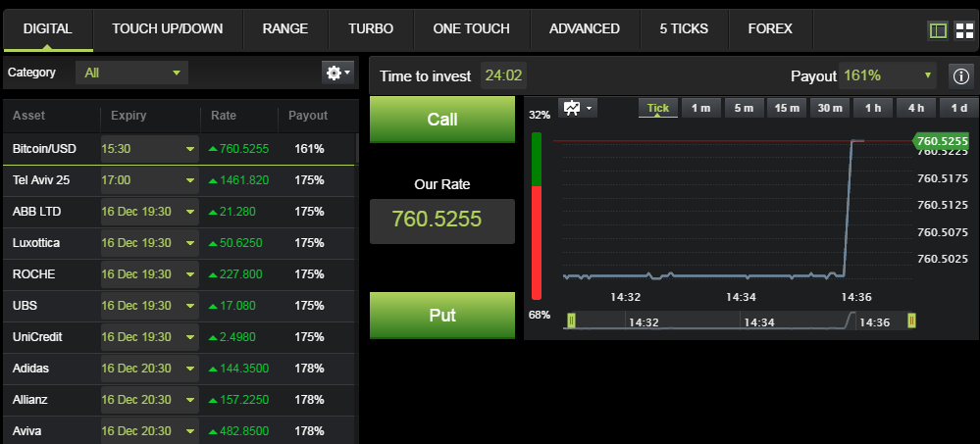Select the Aviva asset
Image resolution: width=980 pixels, height=444 pixels.
click(26, 431)
